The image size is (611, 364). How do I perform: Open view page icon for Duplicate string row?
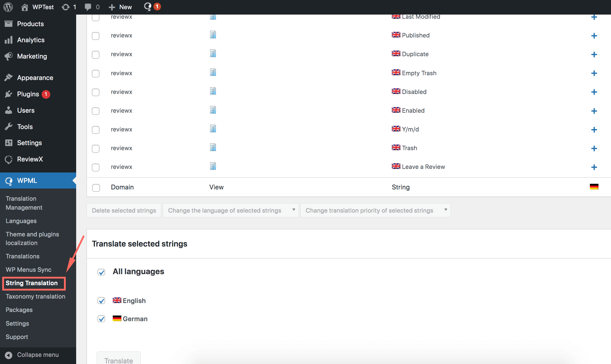click(213, 54)
